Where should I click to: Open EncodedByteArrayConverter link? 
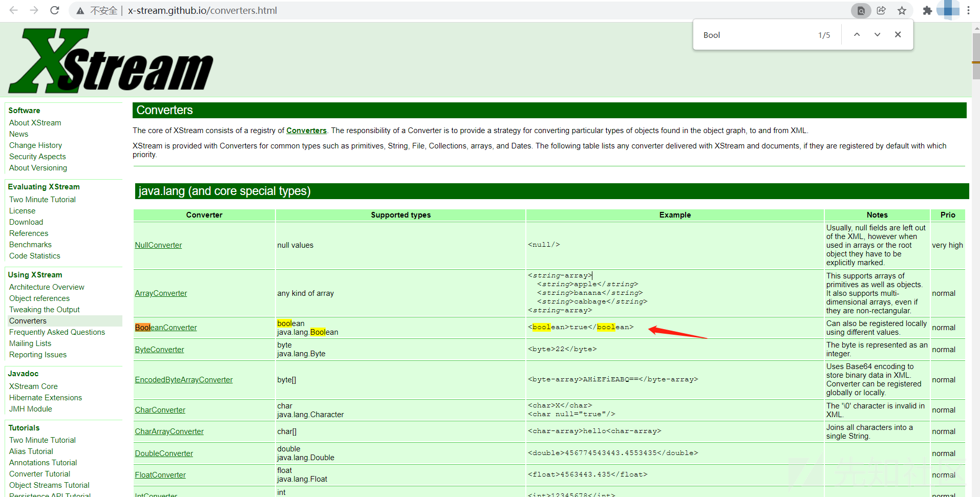183,380
